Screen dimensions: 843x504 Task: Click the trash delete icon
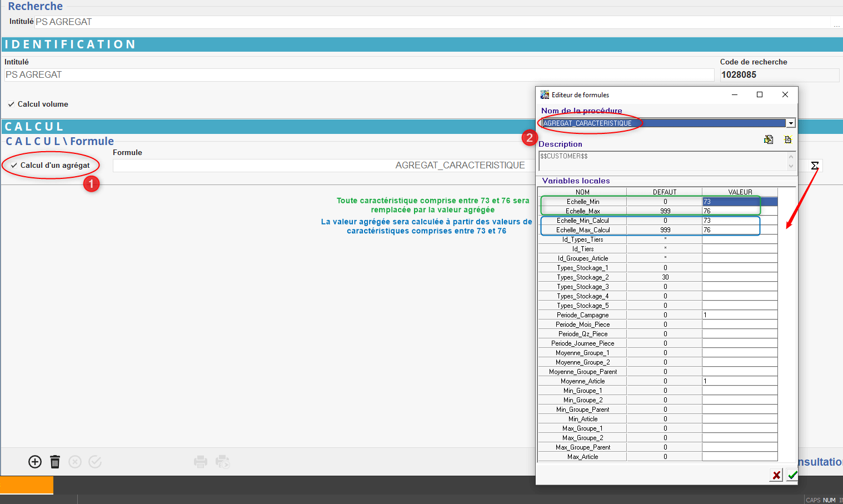[55, 462]
